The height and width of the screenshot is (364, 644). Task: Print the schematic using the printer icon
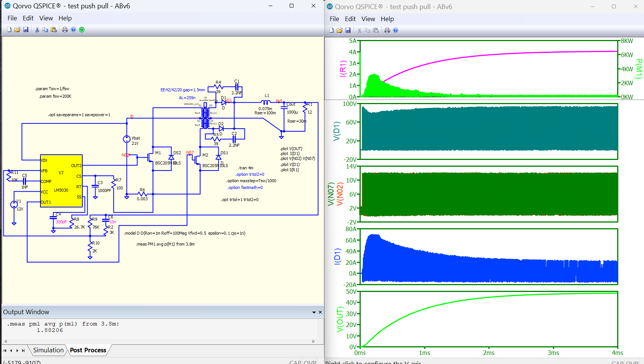(65, 29)
